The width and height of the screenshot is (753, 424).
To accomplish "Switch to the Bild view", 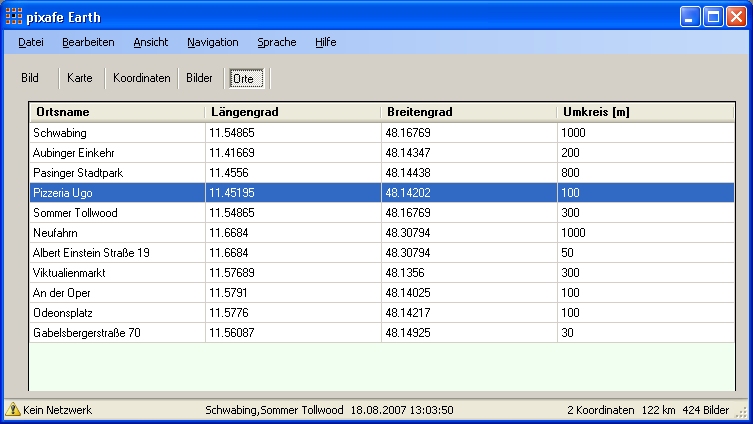I will click(30, 78).
